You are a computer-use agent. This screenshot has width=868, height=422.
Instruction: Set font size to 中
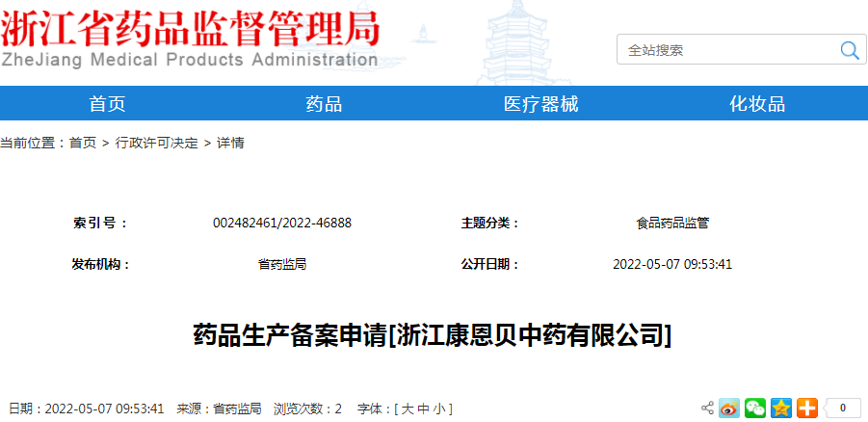[423, 409]
